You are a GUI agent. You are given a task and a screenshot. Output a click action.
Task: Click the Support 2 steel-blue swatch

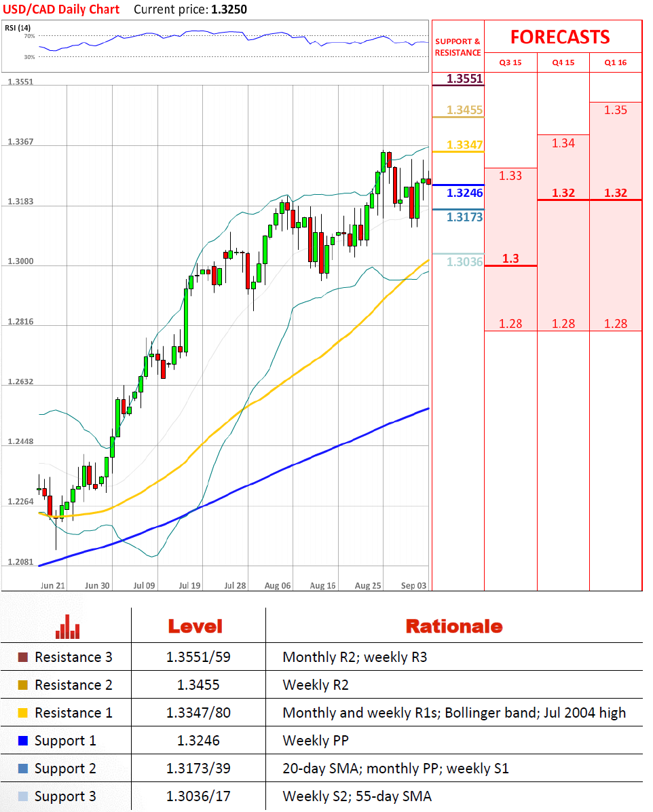23,769
